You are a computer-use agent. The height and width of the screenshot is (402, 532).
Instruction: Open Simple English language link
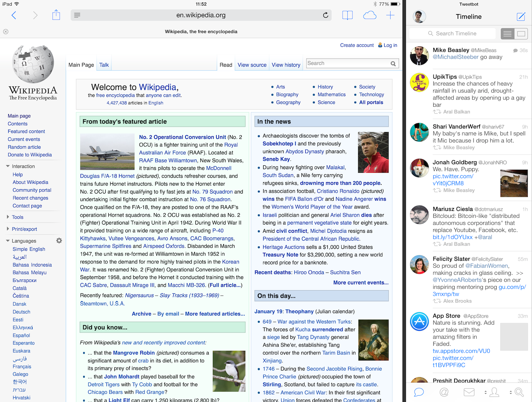(29, 249)
